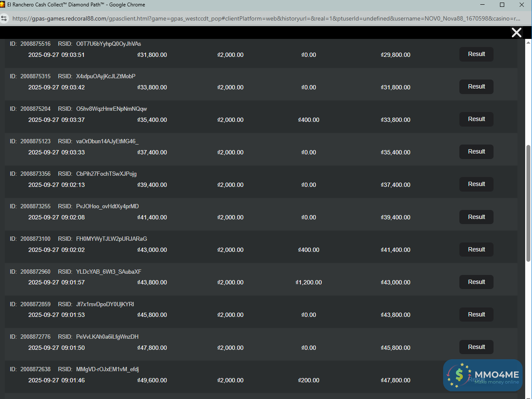Close the game history overlay with X

coord(517,33)
